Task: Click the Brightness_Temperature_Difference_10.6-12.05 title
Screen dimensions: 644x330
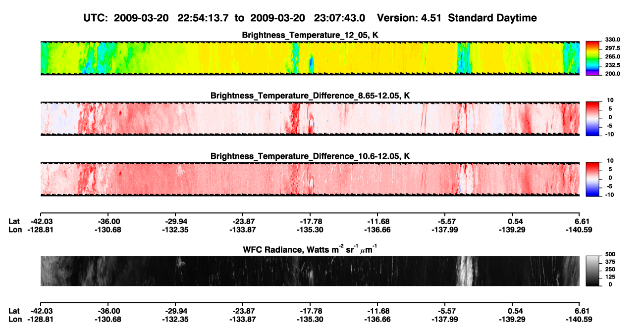Action: 310,156
